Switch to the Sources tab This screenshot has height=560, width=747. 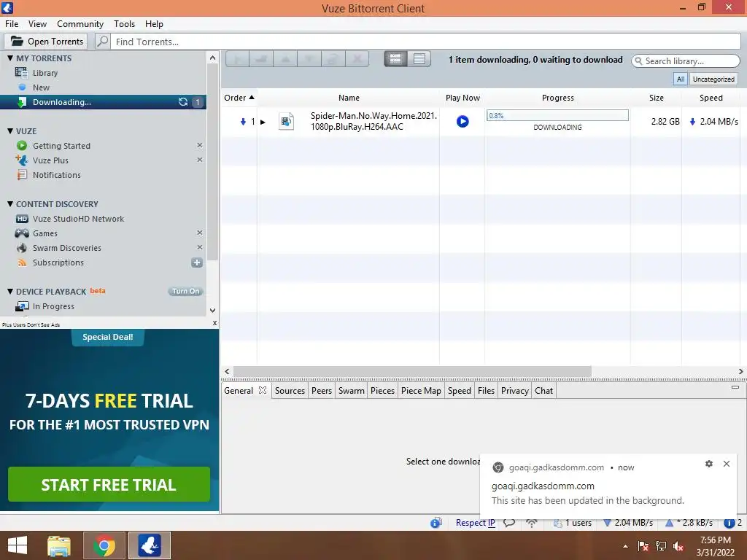(290, 391)
